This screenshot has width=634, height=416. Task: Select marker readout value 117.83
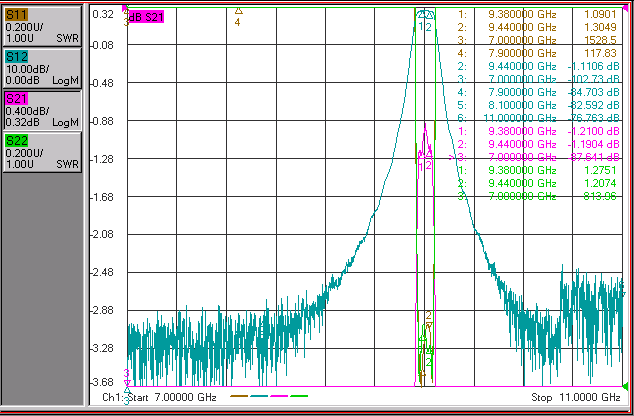pyautogui.click(x=600, y=53)
